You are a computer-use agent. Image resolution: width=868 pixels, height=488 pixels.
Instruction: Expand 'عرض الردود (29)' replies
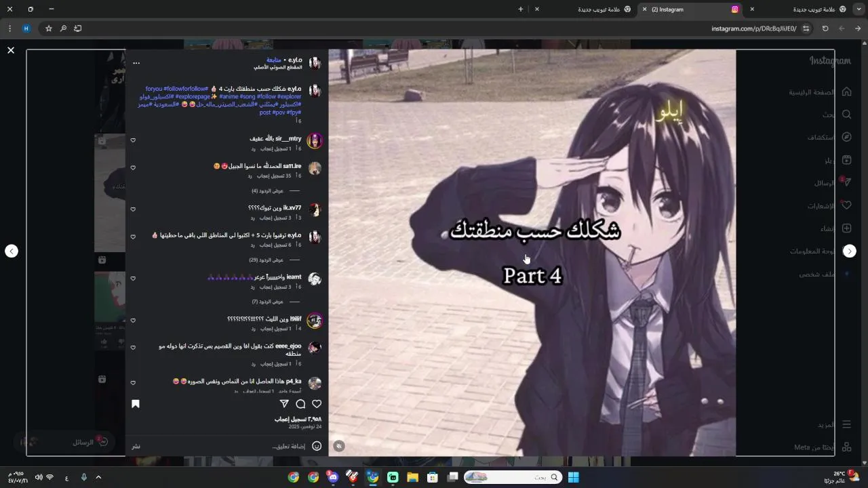266,260
